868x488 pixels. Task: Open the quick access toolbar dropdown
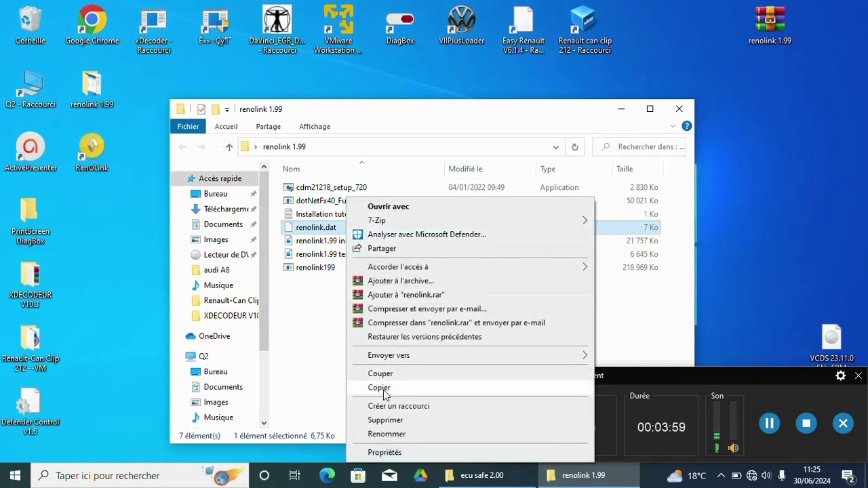point(227,109)
